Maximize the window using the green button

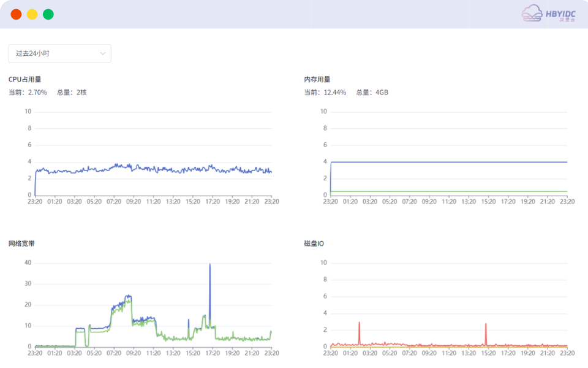pyautogui.click(x=48, y=14)
